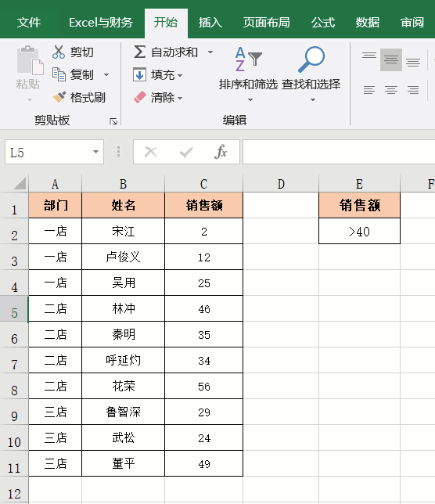This screenshot has width=435, height=504.
Task: Click the Fill down-arrow icon
Action: click(x=139, y=74)
